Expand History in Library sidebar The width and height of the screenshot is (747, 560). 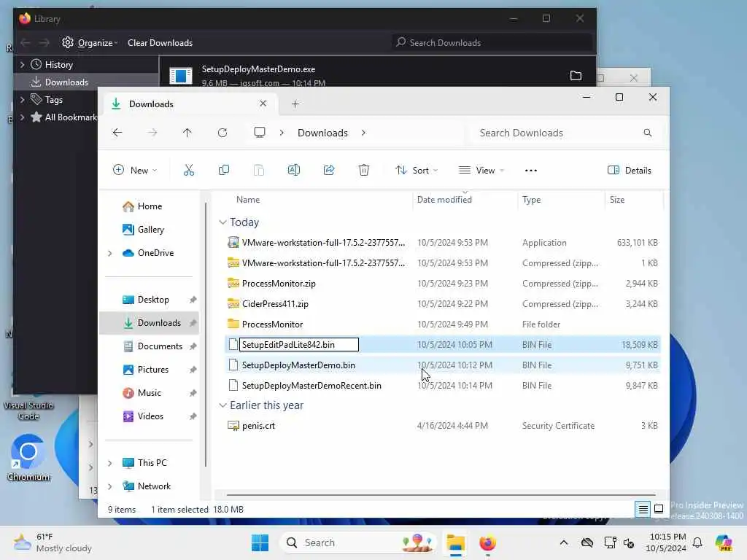[x=22, y=64]
